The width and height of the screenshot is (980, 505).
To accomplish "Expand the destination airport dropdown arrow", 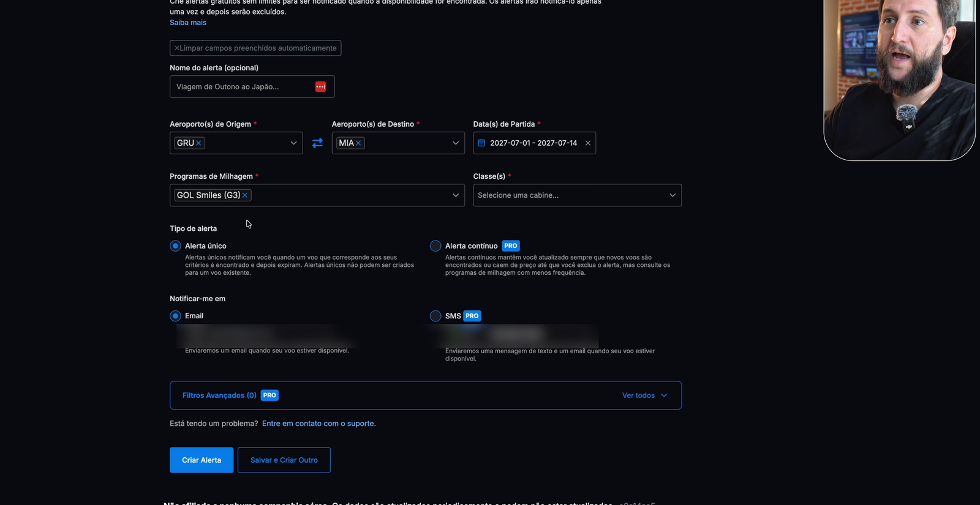I will 456,143.
